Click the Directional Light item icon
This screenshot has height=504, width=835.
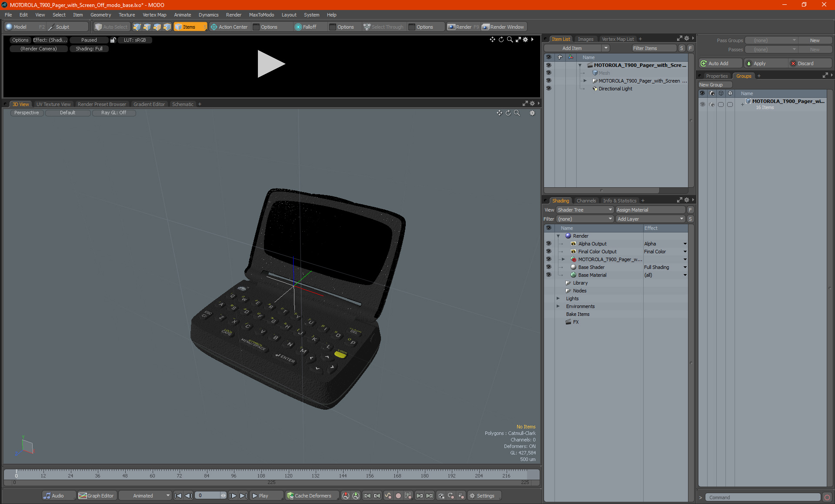595,89
